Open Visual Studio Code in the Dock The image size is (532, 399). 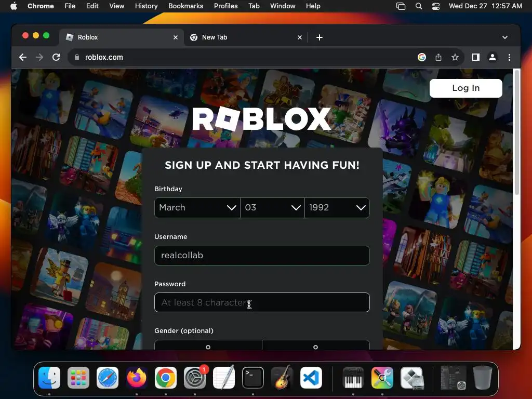(x=311, y=378)
